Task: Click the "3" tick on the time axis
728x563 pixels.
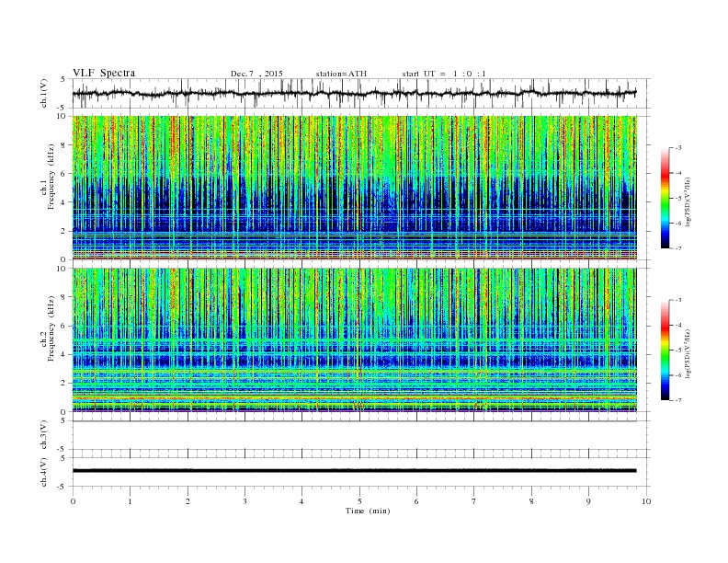Action: point(245,501)
